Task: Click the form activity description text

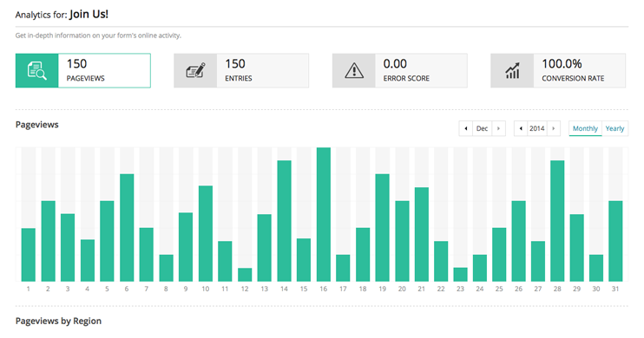Action: click(98, 36)
